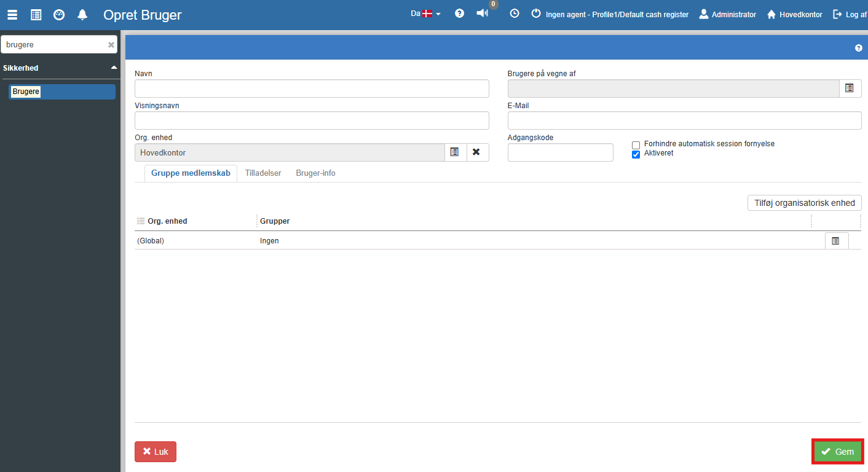868x472 pixels.
Task: Click the list view icon in header
Action: (x=36, y=15)
